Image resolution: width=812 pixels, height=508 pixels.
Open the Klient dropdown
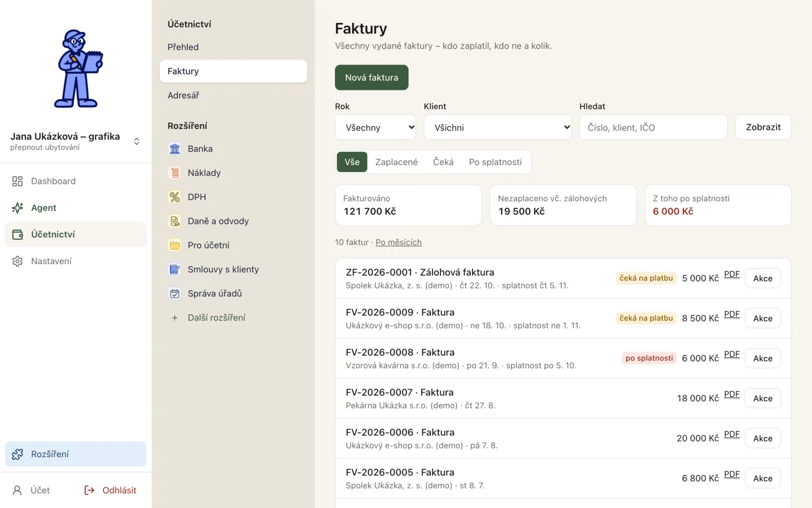coord(497,127)
